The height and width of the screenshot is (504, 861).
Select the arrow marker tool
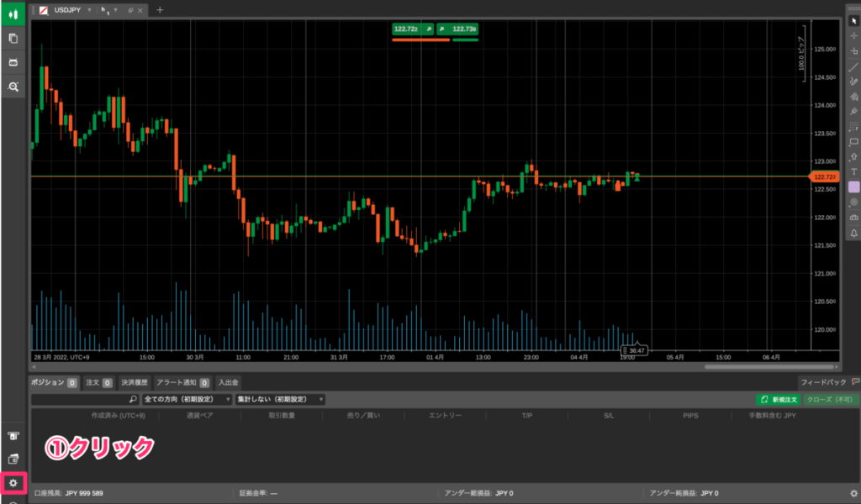pos(854,157)
